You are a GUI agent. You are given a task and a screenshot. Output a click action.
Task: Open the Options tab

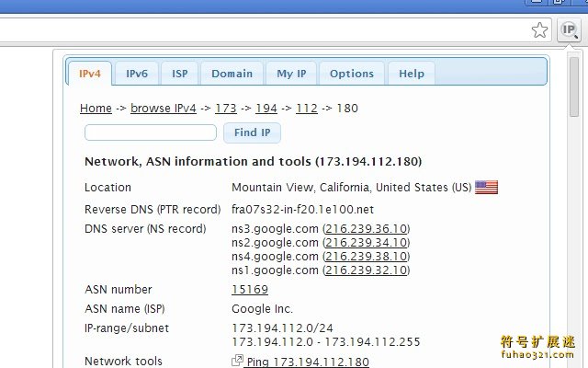pos(352,74)
